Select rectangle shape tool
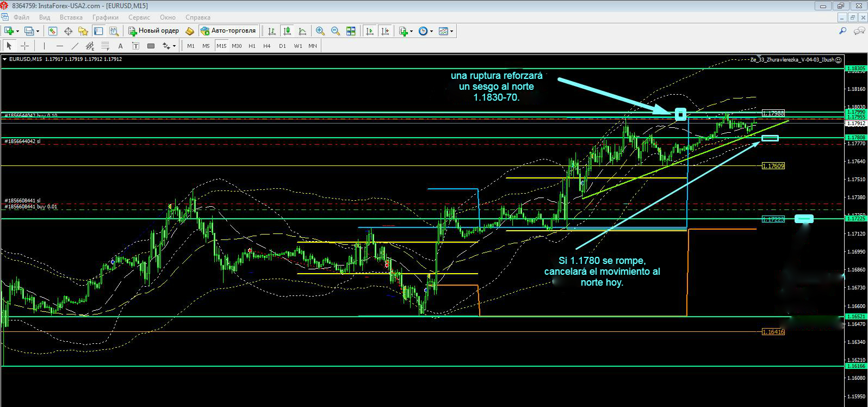 coord(151,46)
